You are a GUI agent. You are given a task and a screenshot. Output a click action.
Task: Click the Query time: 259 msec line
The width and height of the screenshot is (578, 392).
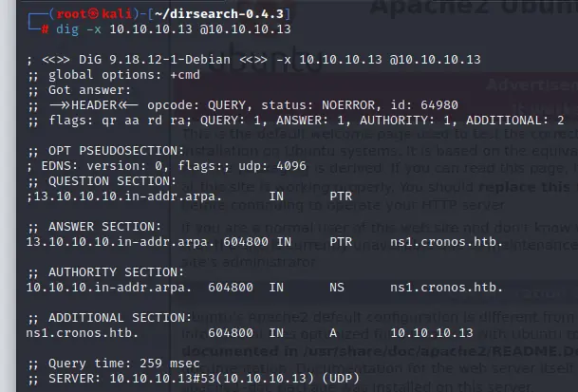(124, 364)
